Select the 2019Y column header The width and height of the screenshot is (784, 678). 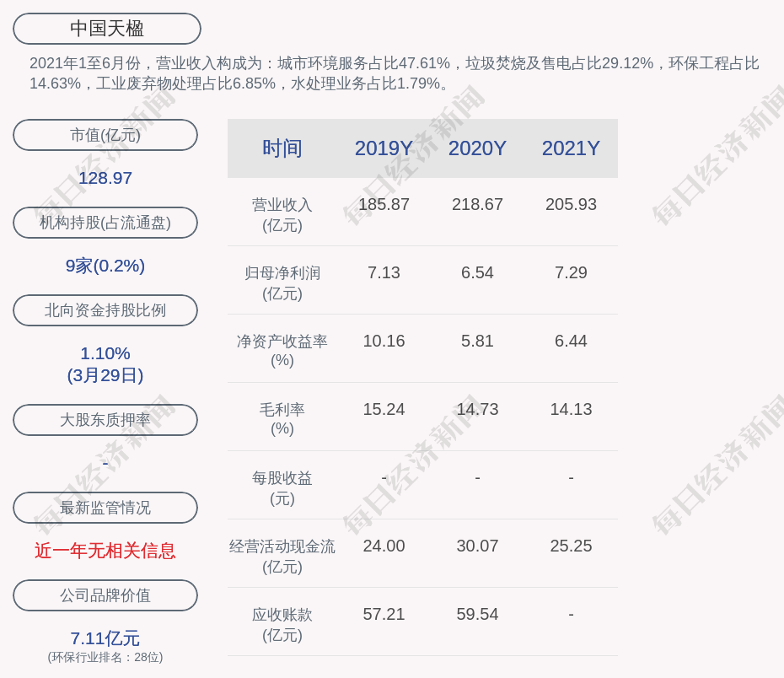pyautogui.click(x=384, y=148)
